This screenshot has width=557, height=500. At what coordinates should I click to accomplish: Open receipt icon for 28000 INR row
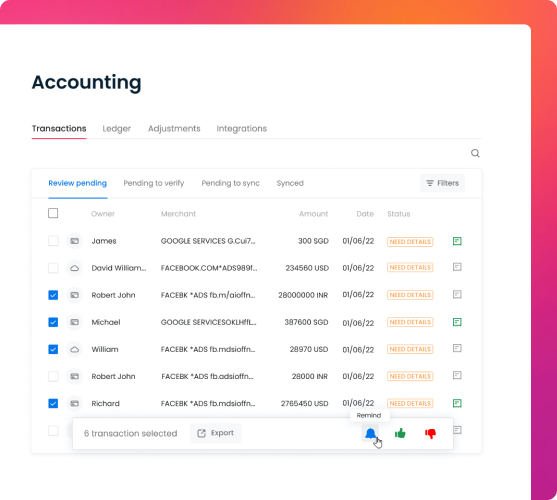pyautogui.click(x=457, y=375)
